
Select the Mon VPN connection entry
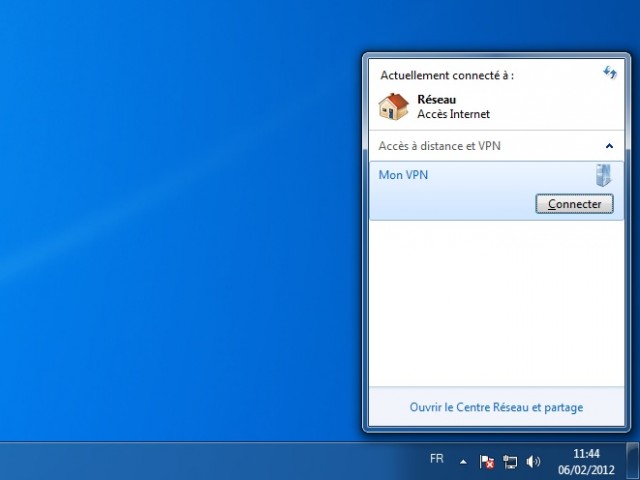tap(496, 191)
